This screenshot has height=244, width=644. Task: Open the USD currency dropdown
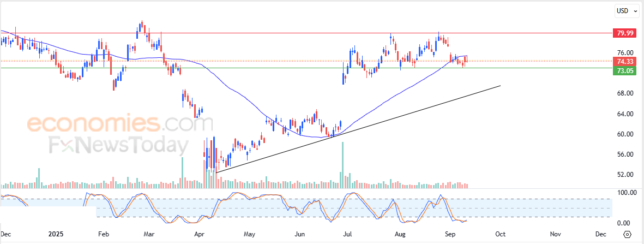tap(627, 11)
